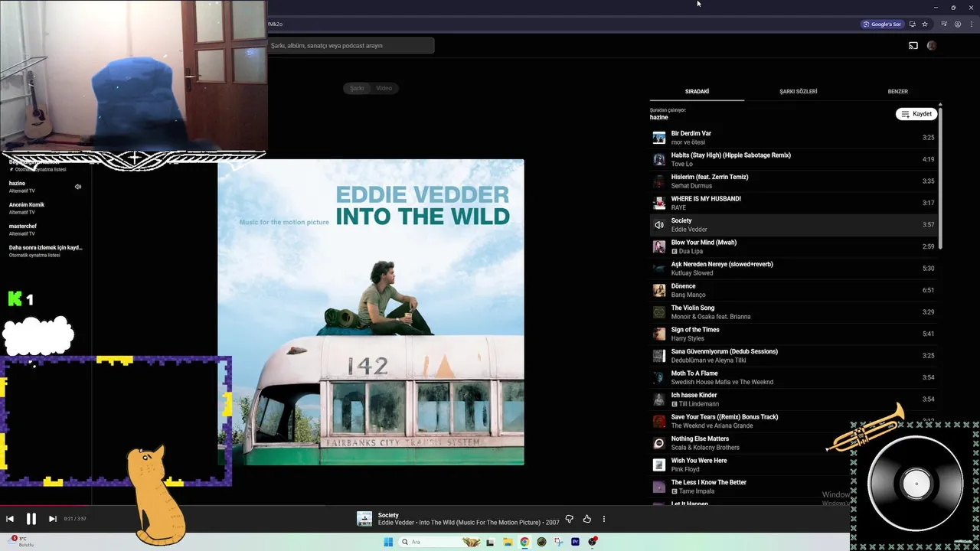Image resolution: width=980 pixels, height=551 pixels.
Task: Play Dönence by Barış Manço
Action: (x=792, y=290)
